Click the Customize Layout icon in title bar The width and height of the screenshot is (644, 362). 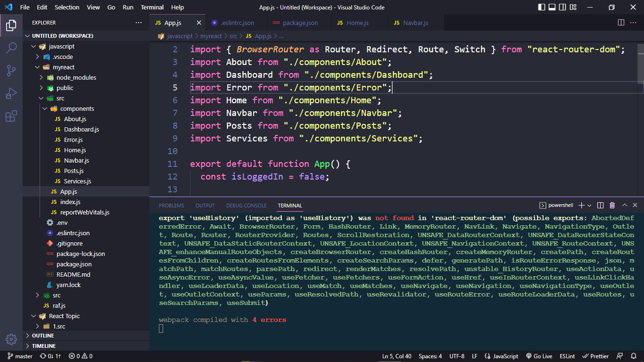pyautogui.click(x=573, y=7)
